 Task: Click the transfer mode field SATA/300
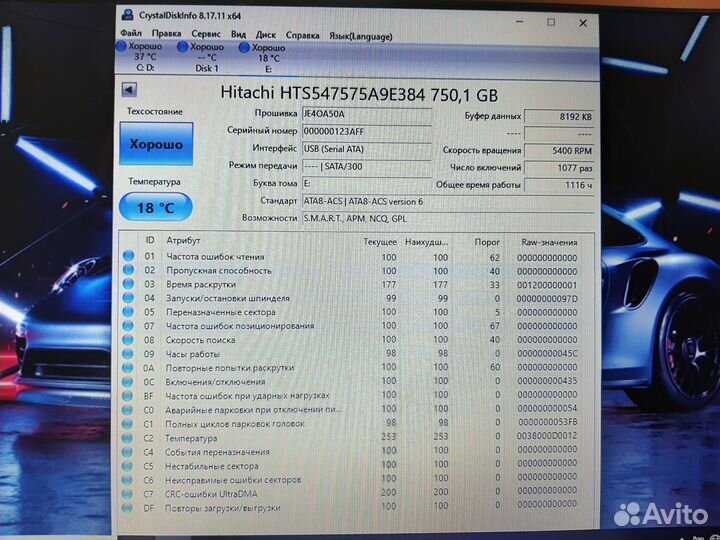366,167
